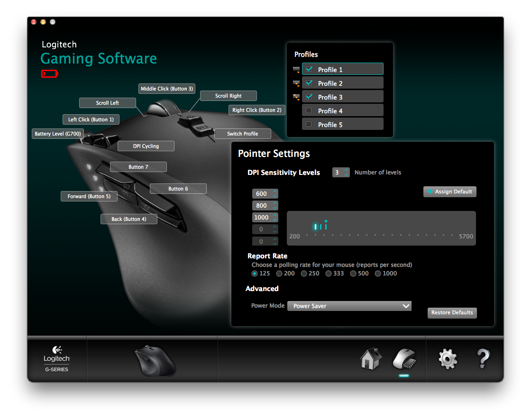Open the gear settings icon
The height and width of the screenshot is (420, 531).
click(x=448, y=359)
